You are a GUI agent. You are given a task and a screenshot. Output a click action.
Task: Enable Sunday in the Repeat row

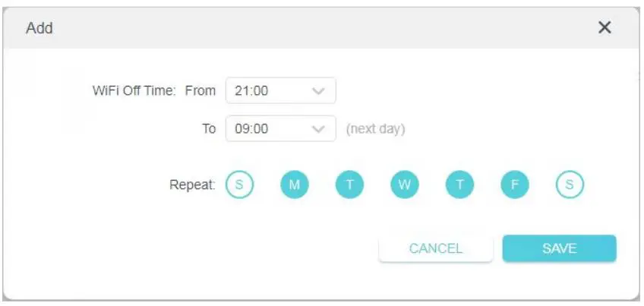pyautogui.click(x=239, y=185)
